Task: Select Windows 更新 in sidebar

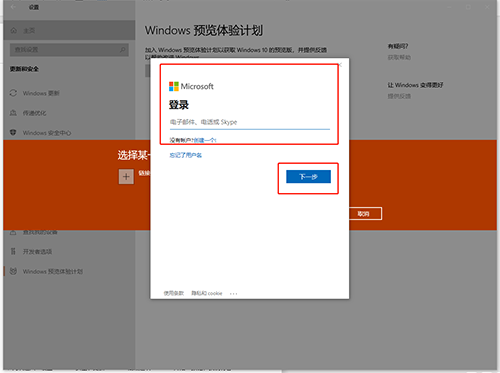Action: point(69,93)
